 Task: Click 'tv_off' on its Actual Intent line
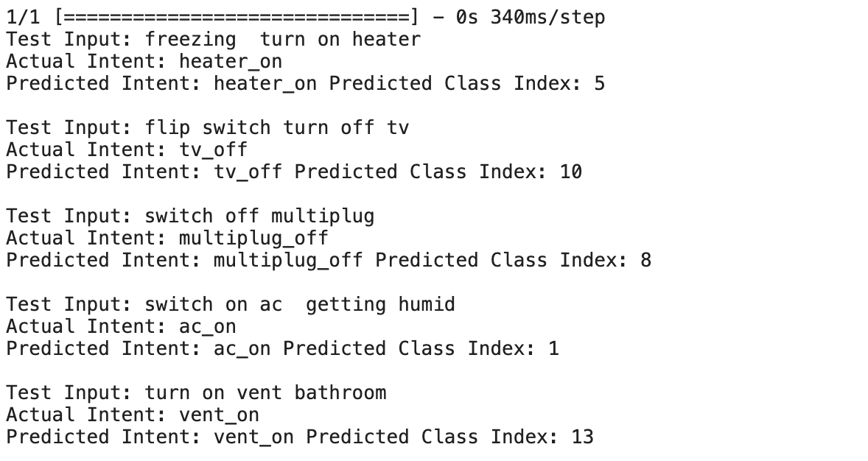point(213,149)
